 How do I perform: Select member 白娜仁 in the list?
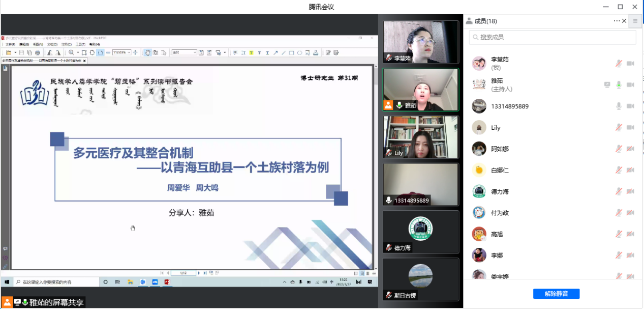[500, 171]
